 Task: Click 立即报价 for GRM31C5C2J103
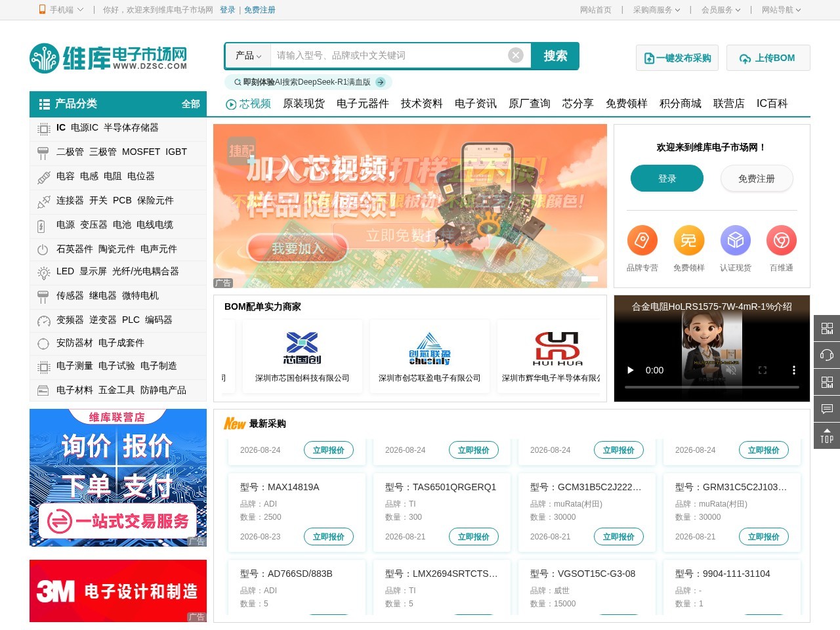coord(764,537)
